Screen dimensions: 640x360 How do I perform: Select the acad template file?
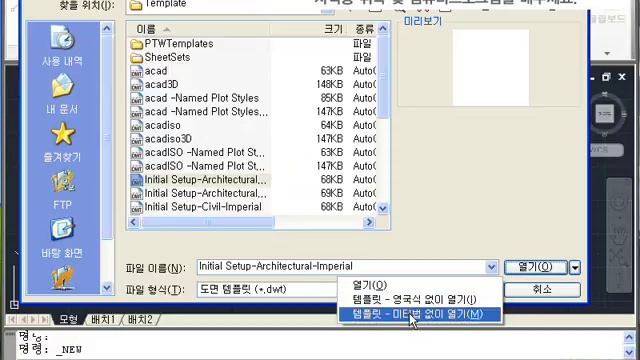[149, 71]
